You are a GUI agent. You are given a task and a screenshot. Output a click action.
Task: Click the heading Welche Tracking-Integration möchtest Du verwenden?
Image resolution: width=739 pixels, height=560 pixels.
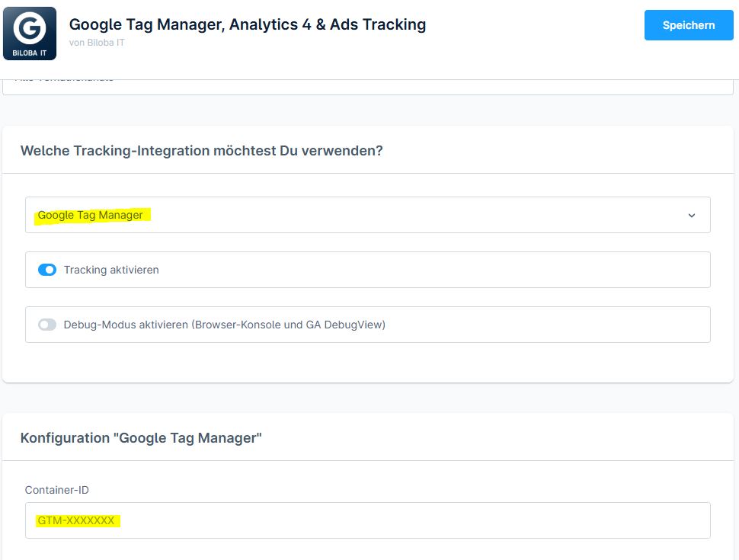pyautogui.click(x=201, y=151)
